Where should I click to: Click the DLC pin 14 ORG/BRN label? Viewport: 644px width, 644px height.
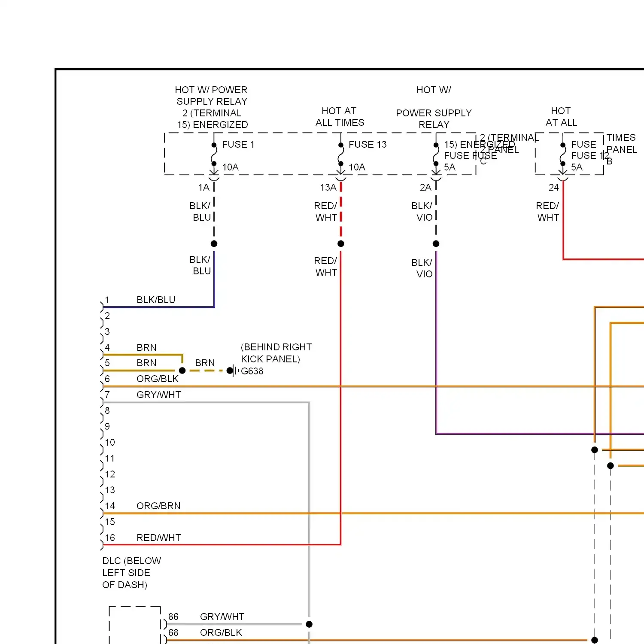tap(158, 506)
